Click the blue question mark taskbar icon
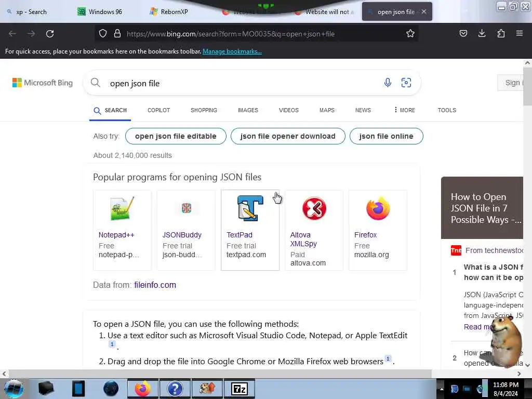Image resolution: width=532 pixels, height=399 pixels. [x=175, y=389]
